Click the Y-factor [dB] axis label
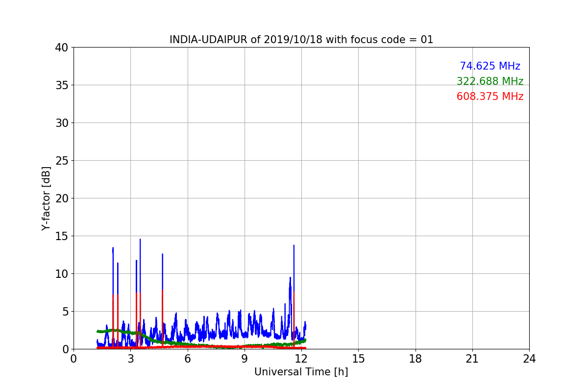 tap(46, 198)
